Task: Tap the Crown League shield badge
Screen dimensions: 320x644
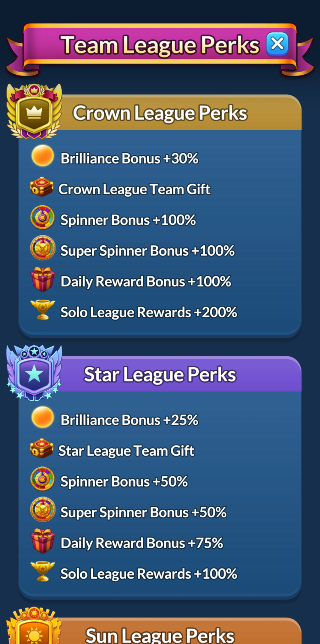Action: (x=34, y=111)
